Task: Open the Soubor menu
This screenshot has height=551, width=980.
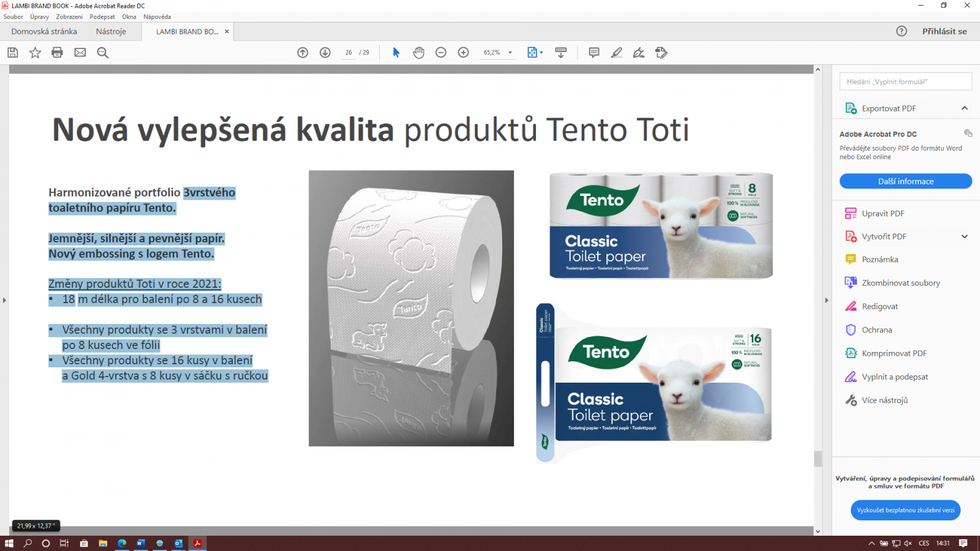Action: [x=13, y=17]
